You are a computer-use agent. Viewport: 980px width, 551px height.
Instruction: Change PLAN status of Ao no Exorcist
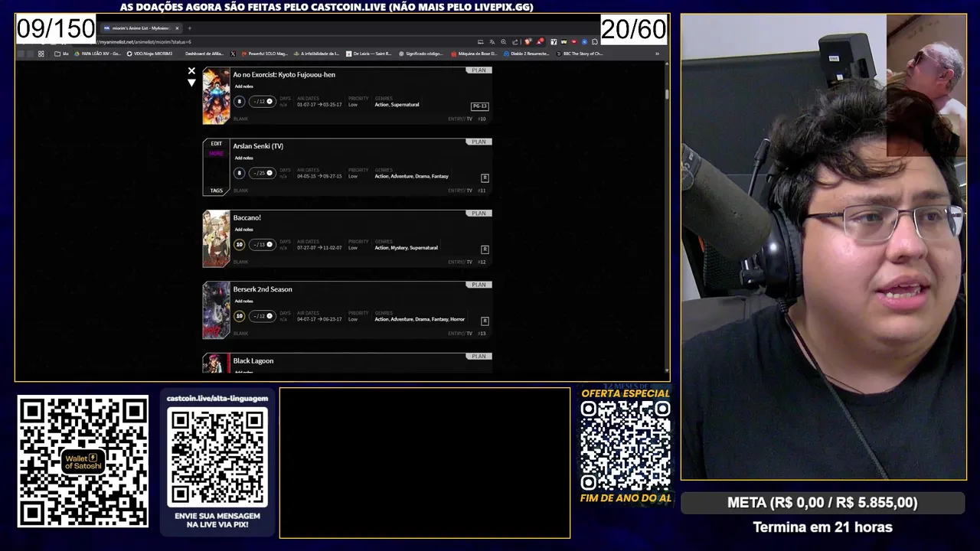(479, 70)
